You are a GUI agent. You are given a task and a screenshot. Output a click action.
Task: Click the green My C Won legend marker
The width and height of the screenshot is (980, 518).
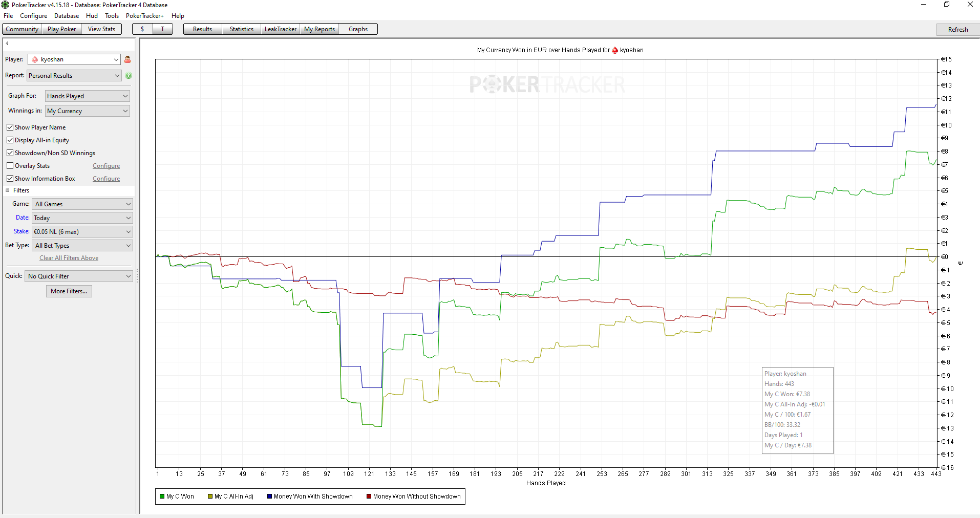tap(162, 497)
